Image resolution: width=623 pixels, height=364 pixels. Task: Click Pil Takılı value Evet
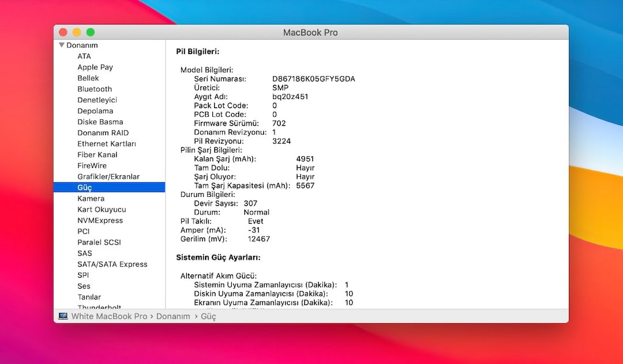[256, 221]
